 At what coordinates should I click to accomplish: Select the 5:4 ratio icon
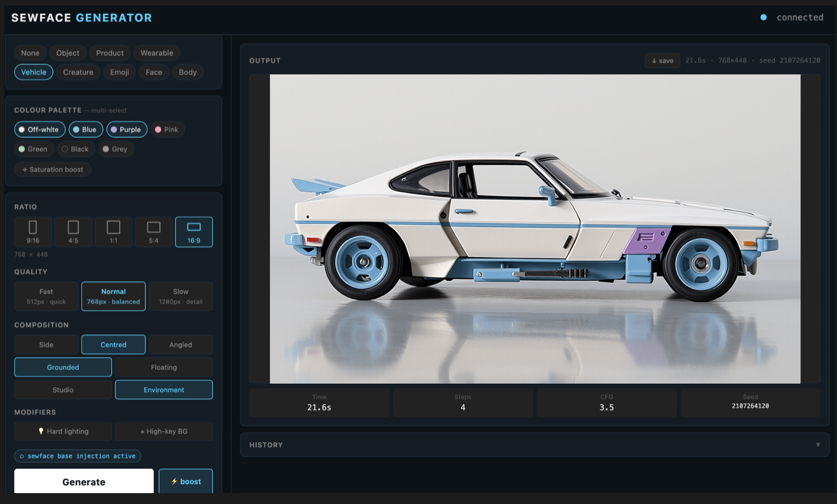[x=154, y=232]
